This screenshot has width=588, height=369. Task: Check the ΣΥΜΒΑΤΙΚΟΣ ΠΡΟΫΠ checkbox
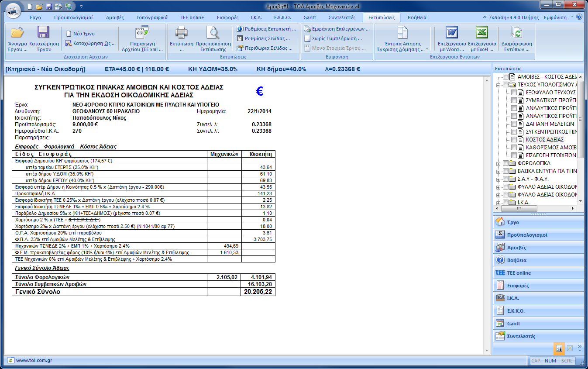pyautogui.click(x=514, y=100)
